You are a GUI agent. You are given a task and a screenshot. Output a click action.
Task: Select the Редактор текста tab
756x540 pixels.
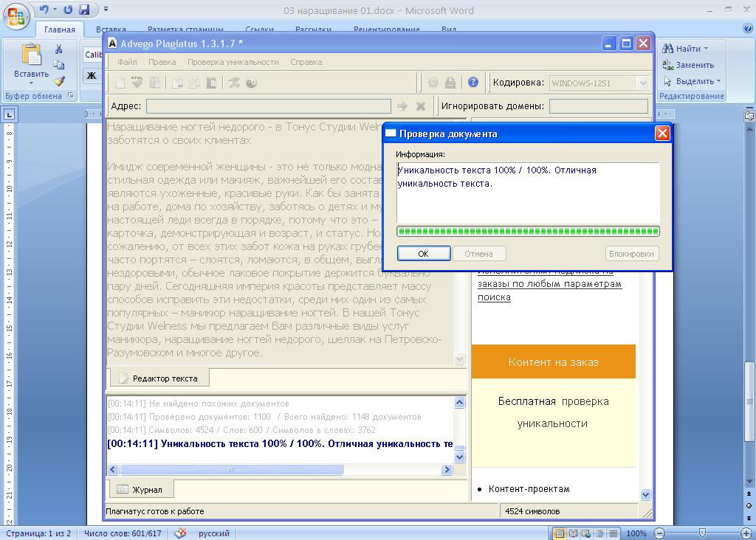pos(159,378)
